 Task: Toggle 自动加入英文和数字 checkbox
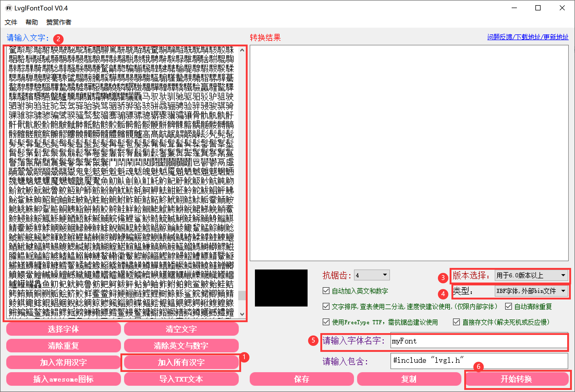(x=326, y=291)
